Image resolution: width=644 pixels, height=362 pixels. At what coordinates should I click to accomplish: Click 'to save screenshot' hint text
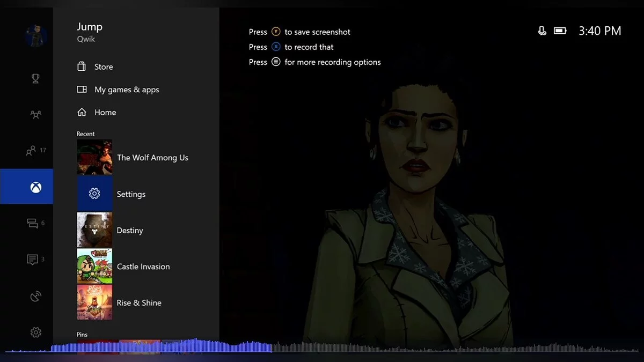tap(317, 32)
